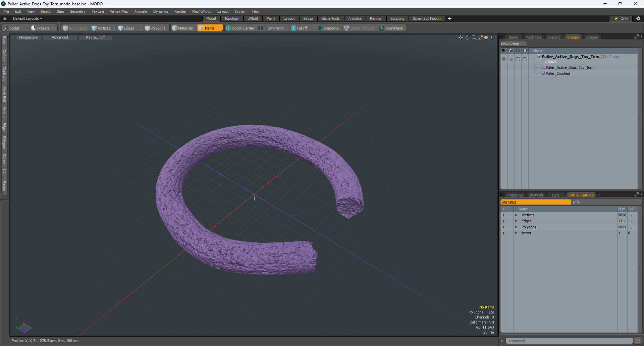Show the Info section button
The image size is (644, 346).
coord(606,202)
